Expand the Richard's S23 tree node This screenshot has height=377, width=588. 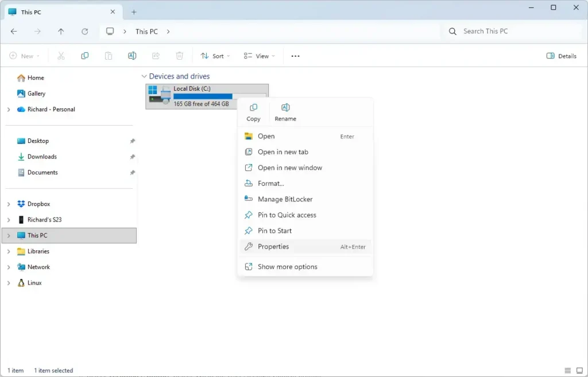pos(9,220)
